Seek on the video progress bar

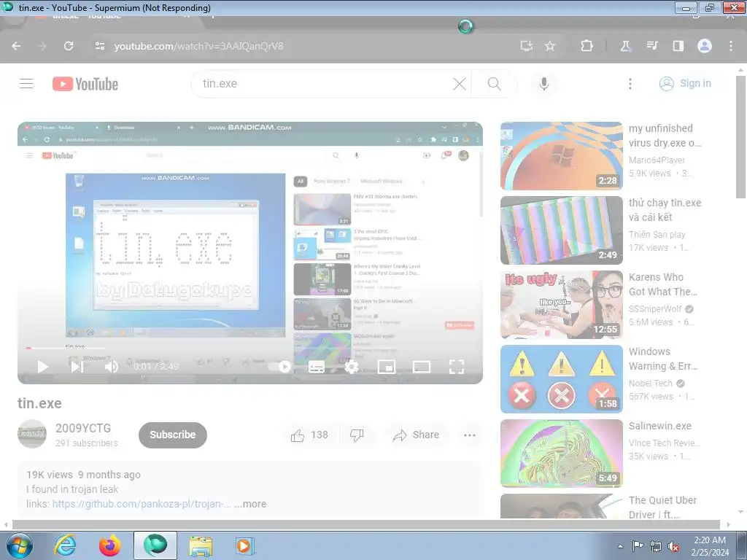(250, 348)
